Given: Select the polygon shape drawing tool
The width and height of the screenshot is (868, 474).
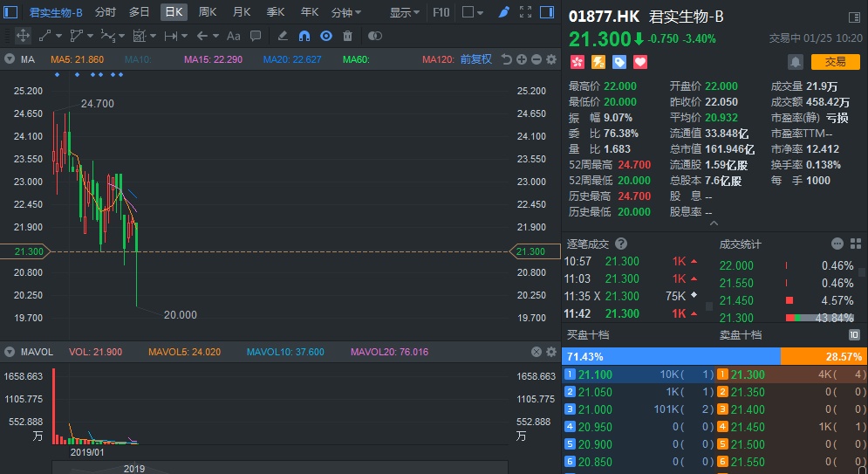Looking at the screenshot, I should point(77,36).
